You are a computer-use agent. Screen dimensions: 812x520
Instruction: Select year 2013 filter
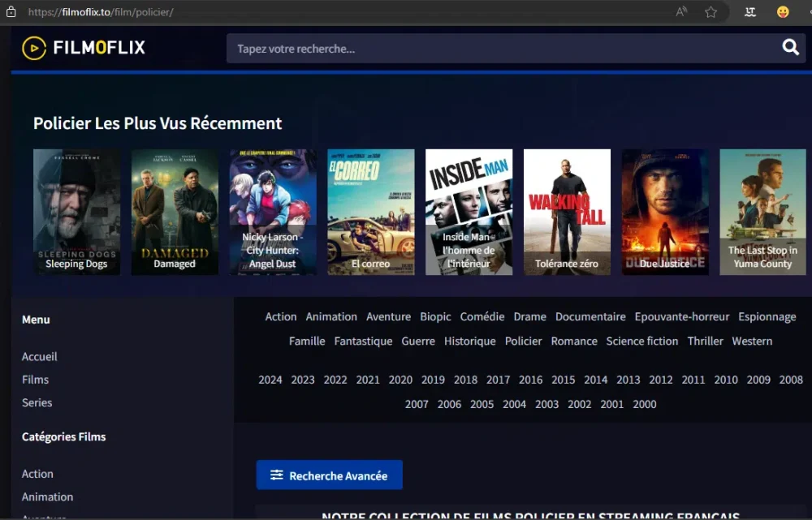(x=628, y=380)
